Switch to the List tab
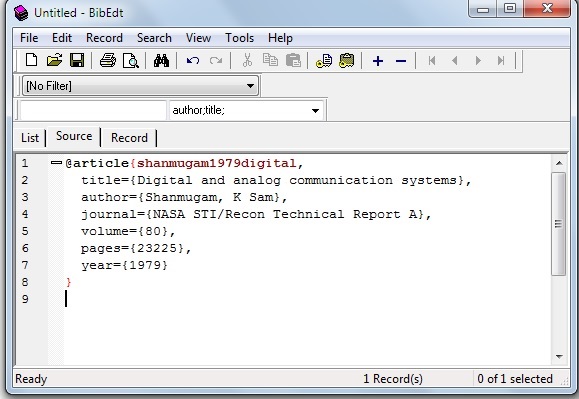The width and height of the screenshot is (579, 399). [x=30, y=138]
